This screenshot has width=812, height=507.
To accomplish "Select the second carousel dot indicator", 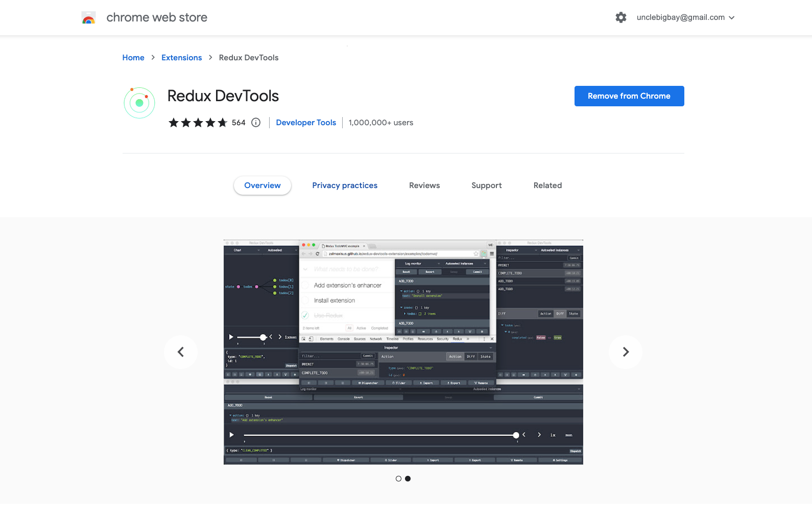I will tap(408, 479).
